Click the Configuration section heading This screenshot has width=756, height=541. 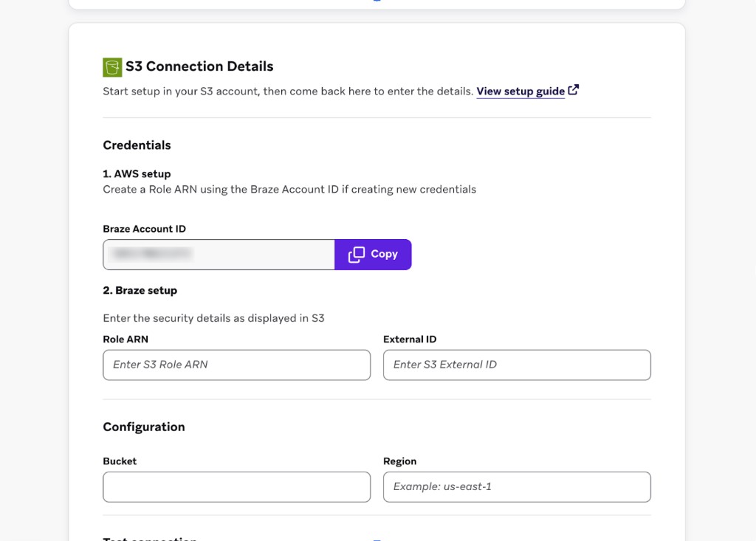point(144,427)
